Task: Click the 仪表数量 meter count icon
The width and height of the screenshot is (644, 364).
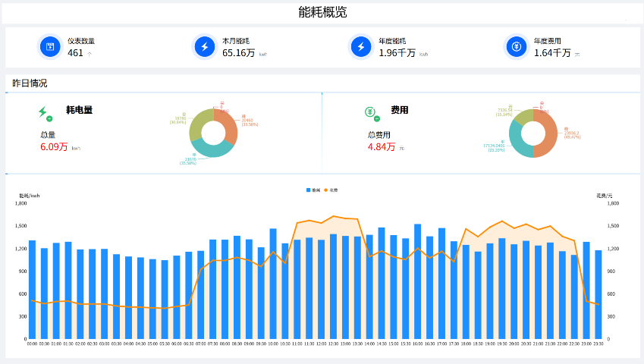Action: click(50, 47)
